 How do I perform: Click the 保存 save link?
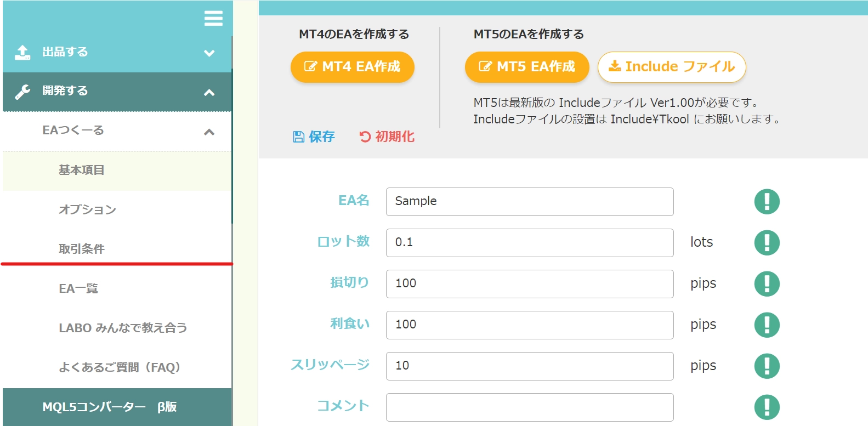click(314, 137)
